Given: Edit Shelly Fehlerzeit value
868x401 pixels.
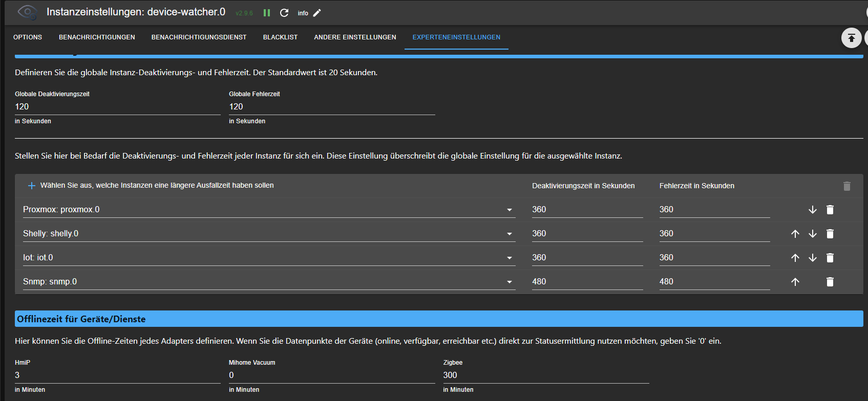Looking at the screenshot, I should coord(714,234).
